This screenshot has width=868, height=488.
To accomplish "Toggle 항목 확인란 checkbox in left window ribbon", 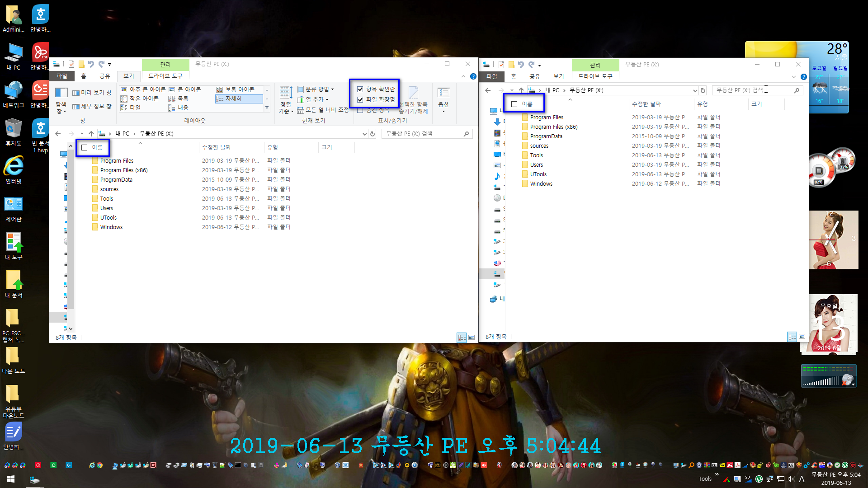I will click(360, 89).
